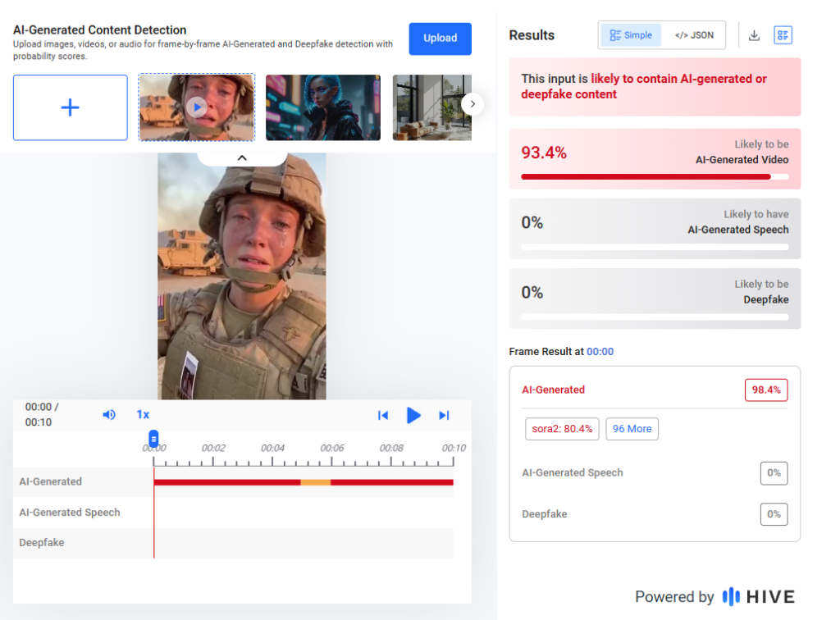Select the cyberpunk girl sample thumbnail
The image size is (840, 620).
[x=322, y=107]
